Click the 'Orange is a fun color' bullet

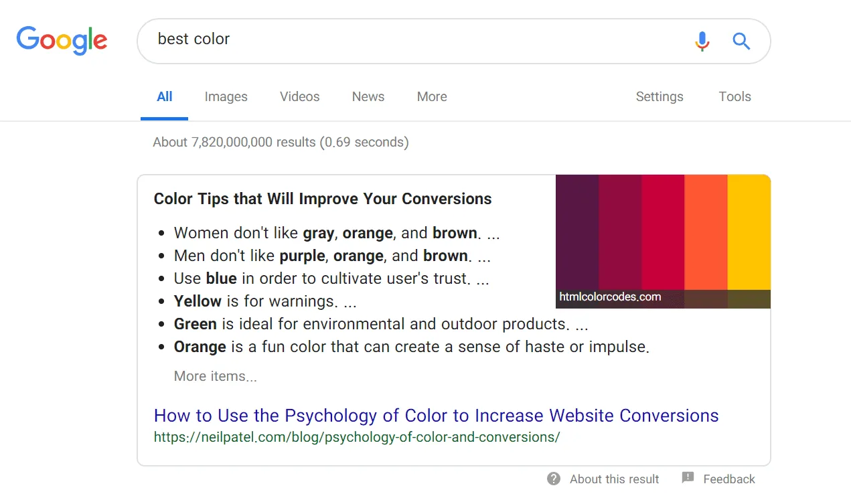click(x=412, y=347)
